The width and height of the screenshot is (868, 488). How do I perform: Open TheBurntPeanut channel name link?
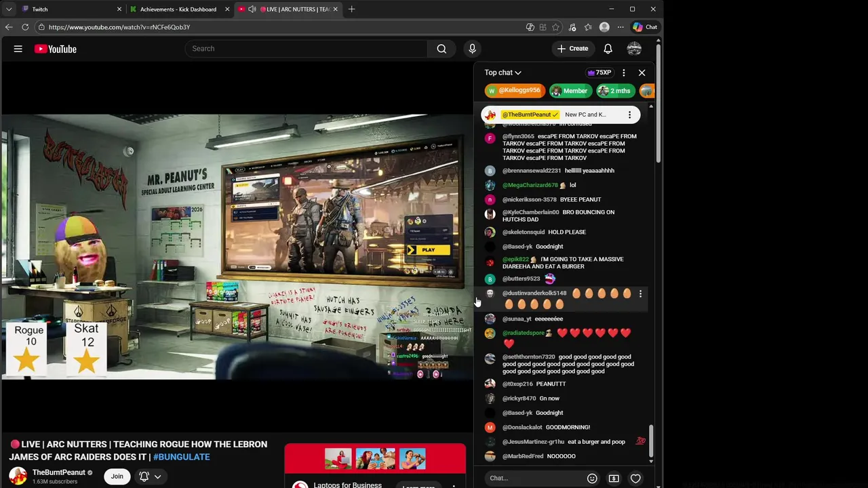59,472
